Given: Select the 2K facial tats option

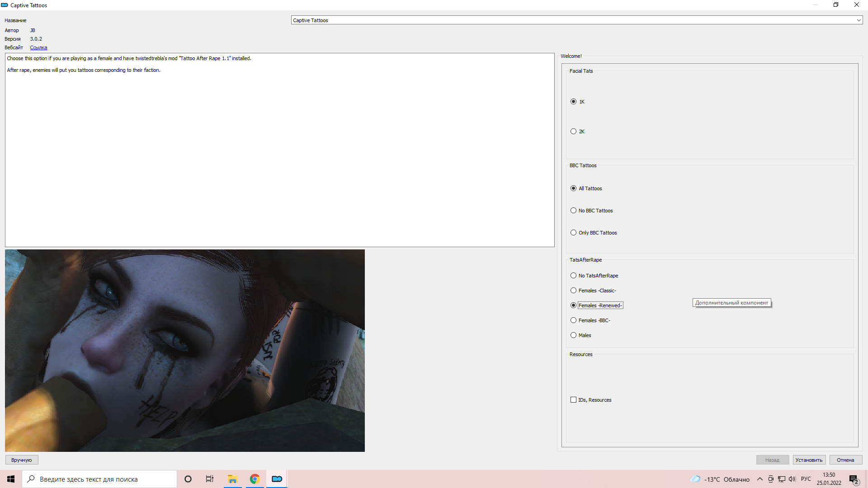Looking at the screenshot, I should [573, 131].
